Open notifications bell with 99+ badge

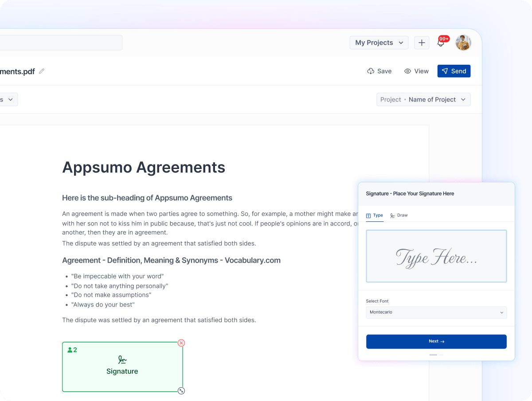coord(441,43)
